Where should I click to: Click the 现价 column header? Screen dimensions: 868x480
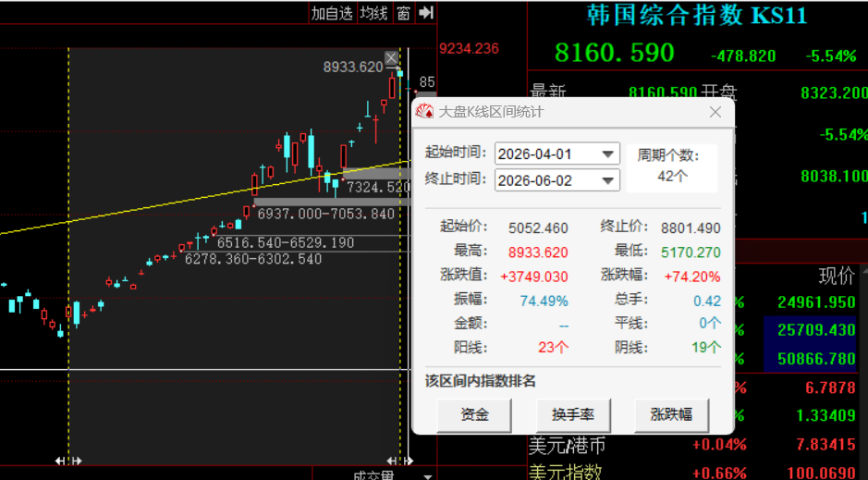coord(837,276)
